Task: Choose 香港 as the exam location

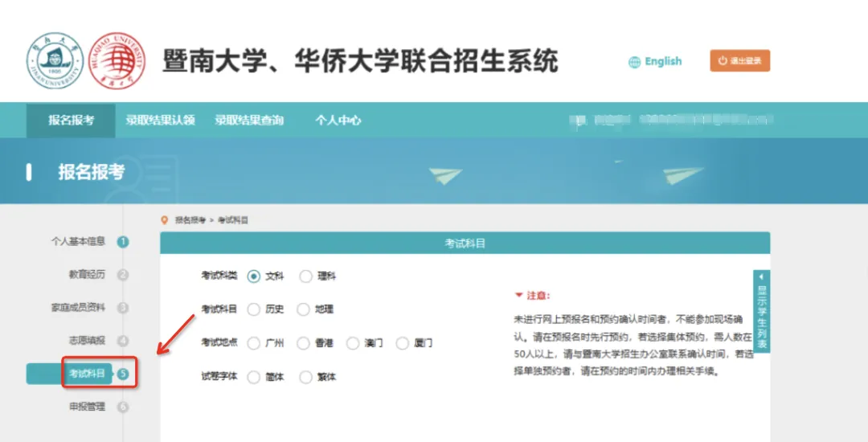Action: click(303, 343)
